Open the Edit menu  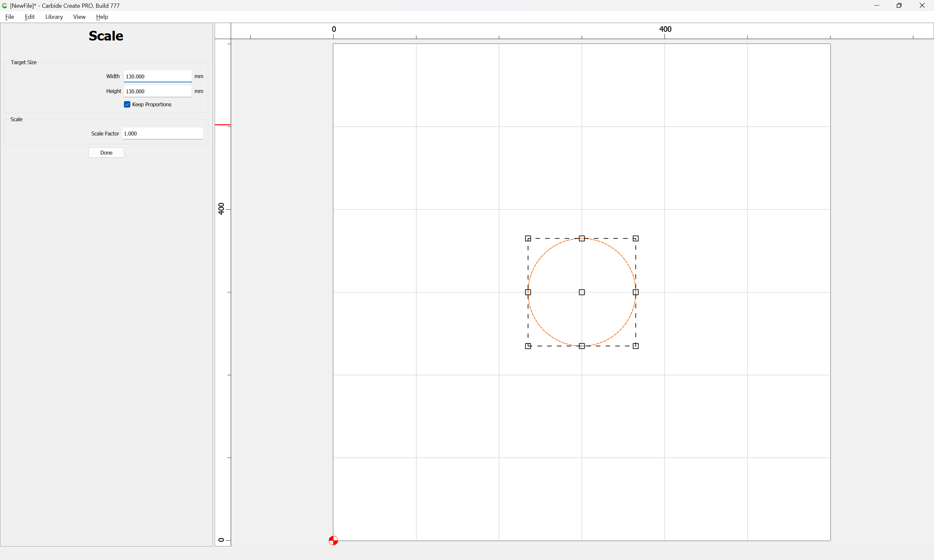[30, 17]
